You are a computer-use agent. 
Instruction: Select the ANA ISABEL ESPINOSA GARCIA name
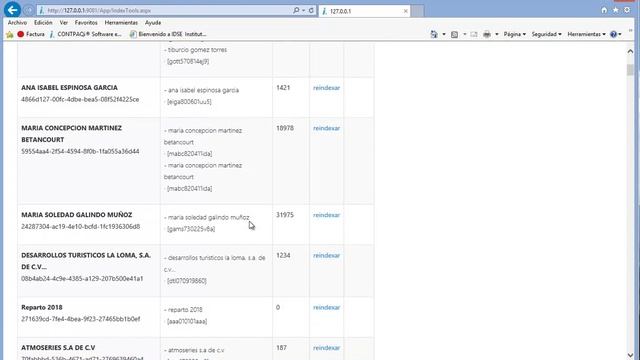point(69,88)
